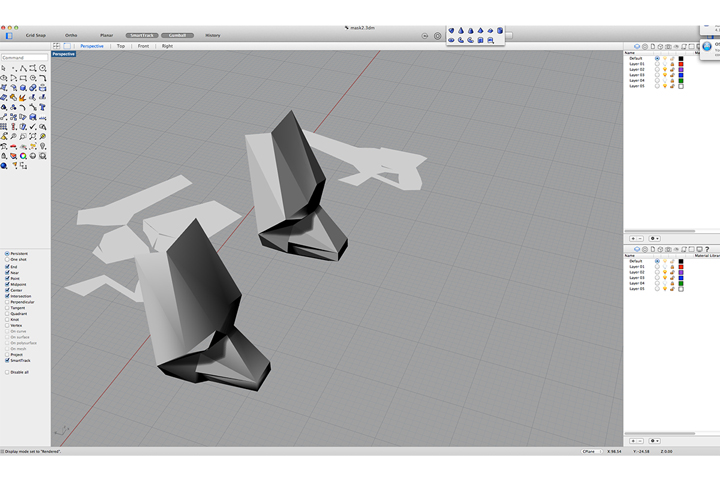Viewport: 720px width, 480px height.
Task: Uncheck the Midpoint object snap
Action: 7,284
